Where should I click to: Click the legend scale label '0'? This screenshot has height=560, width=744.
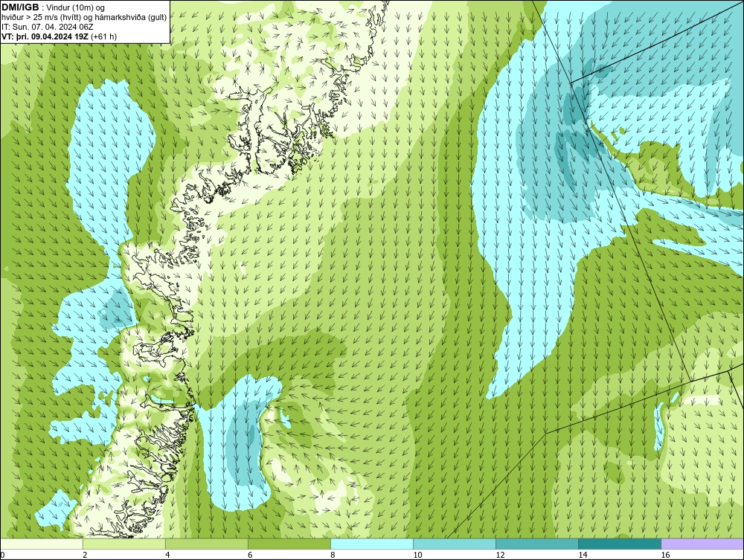coord(2,555)
